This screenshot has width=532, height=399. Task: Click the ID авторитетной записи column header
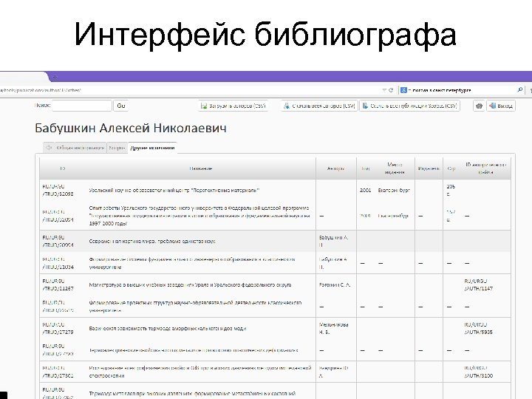[x=485, y=168]
